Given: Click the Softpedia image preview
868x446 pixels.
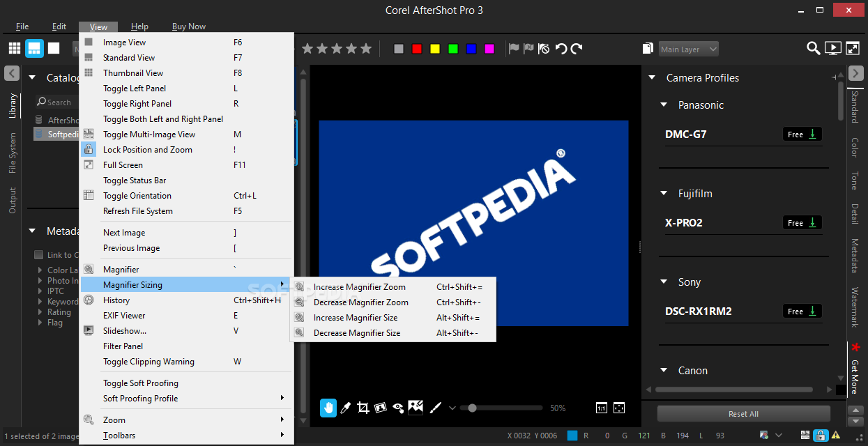Looking at the screenshot, I should (473, 223).
